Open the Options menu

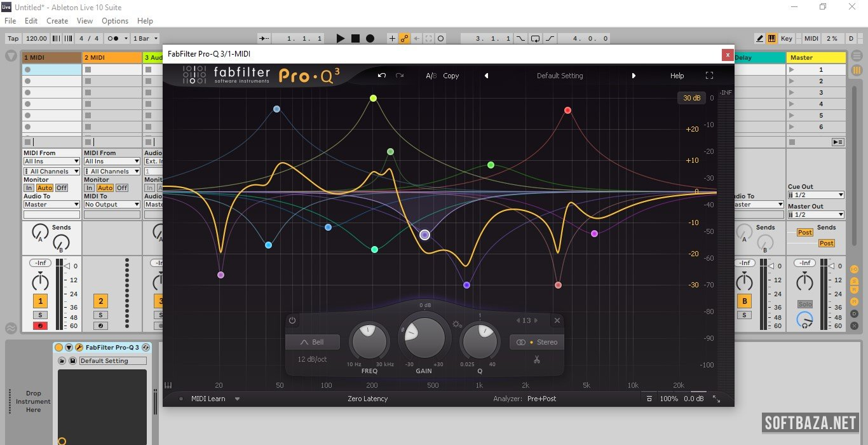click(x=115, y=21)
